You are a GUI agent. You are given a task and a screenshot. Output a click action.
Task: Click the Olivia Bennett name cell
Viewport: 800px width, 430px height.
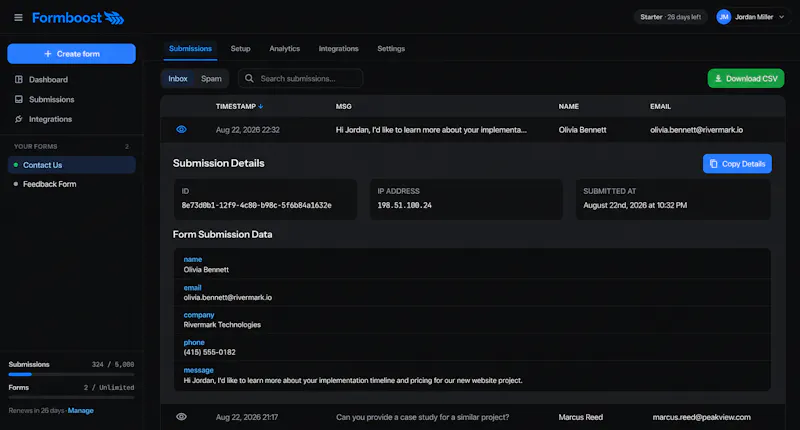[x=582, y=130]
